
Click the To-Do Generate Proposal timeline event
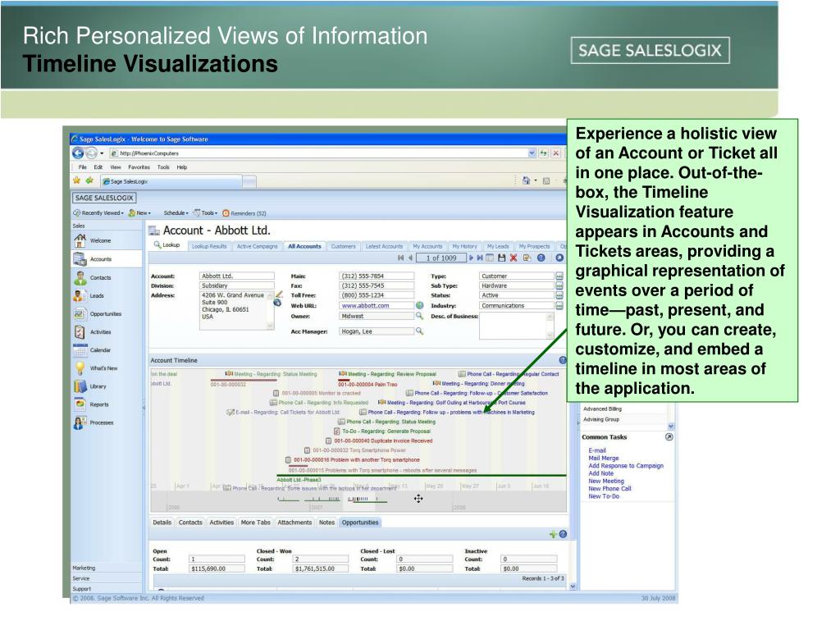381,431
